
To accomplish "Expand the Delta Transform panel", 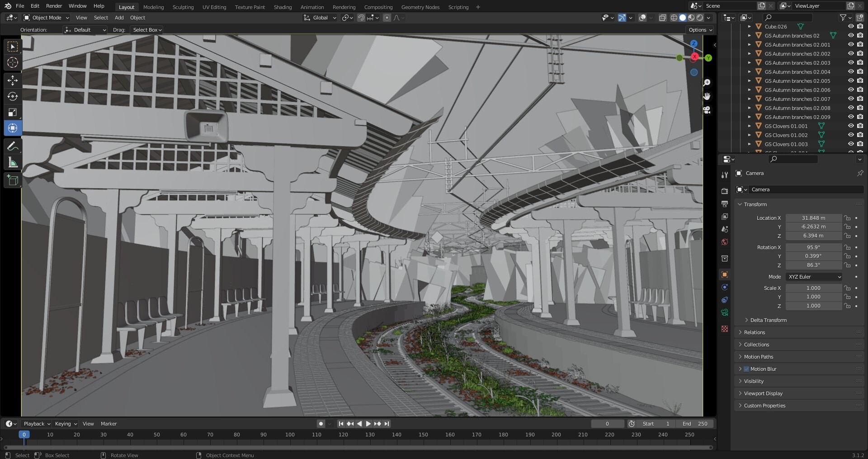I will click(x=768, y=320).
